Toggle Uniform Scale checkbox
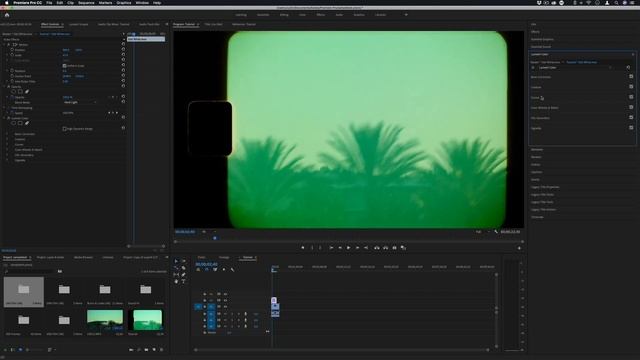Image resolution: width=640 pixels, height=360 pixels. tap(64, 66)
